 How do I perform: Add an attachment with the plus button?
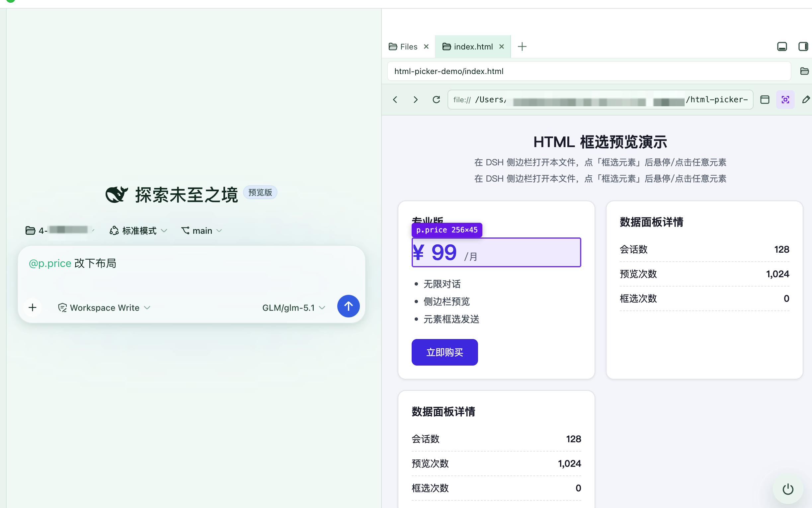pos(33,307)
